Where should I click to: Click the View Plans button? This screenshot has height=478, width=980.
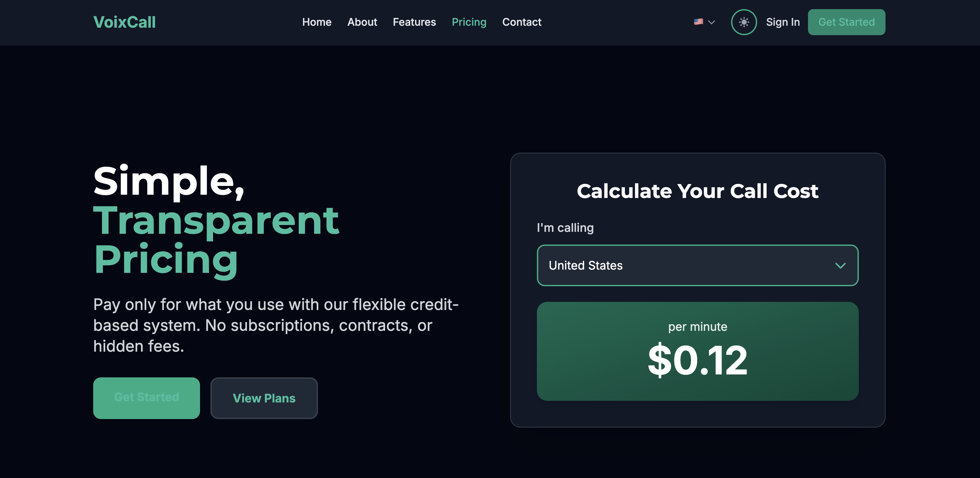click(x=264, y=398)
